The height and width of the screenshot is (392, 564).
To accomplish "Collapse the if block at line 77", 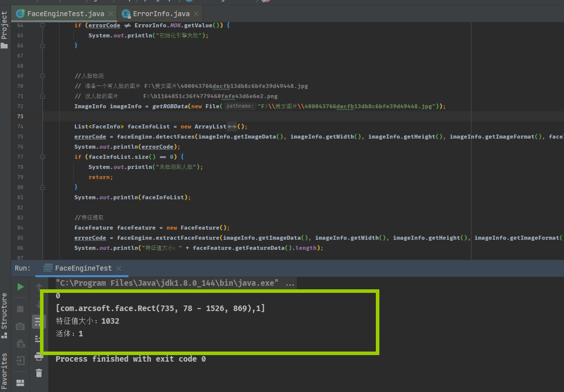I will pyautogui.click(x=42, y=157).
